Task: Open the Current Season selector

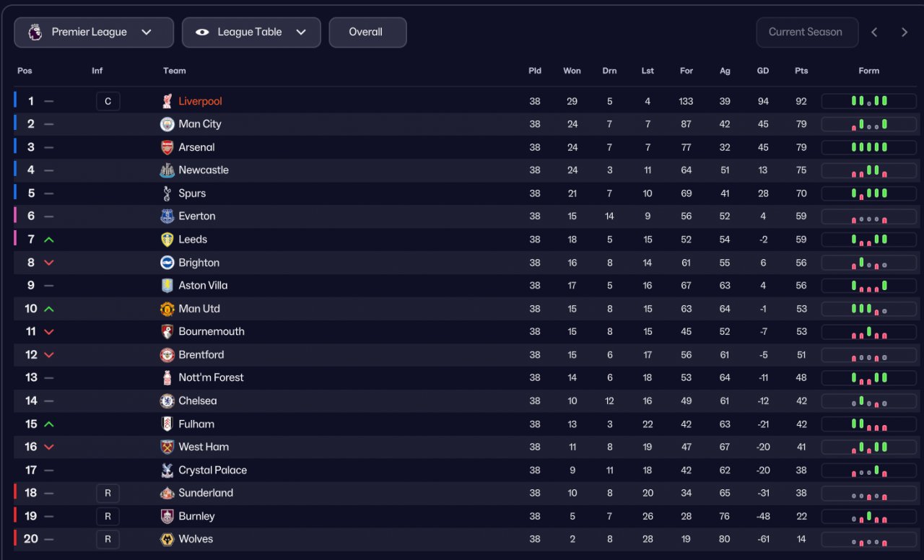Action: tap(806, 32)
